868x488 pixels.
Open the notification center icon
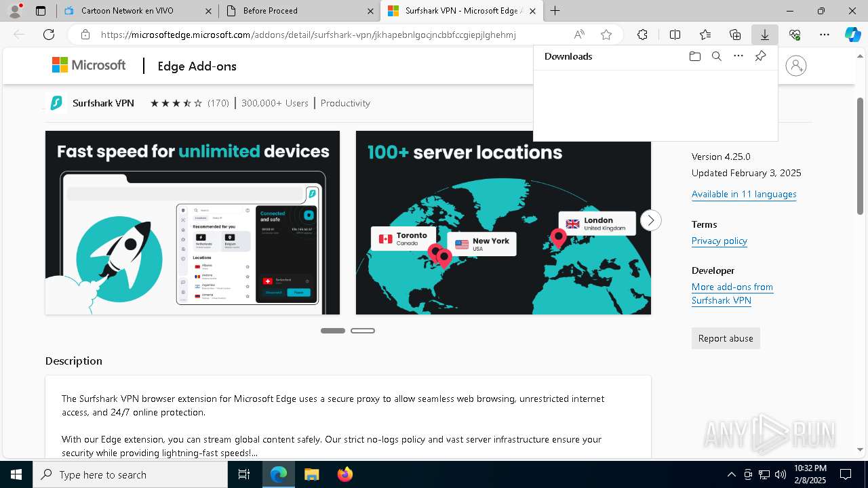[x=846, y=474]
